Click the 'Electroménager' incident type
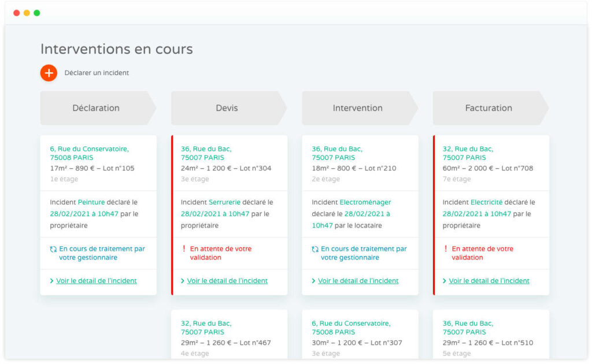Image resolution: width=592 pixels, height=364 pixels. coord(365,202)
